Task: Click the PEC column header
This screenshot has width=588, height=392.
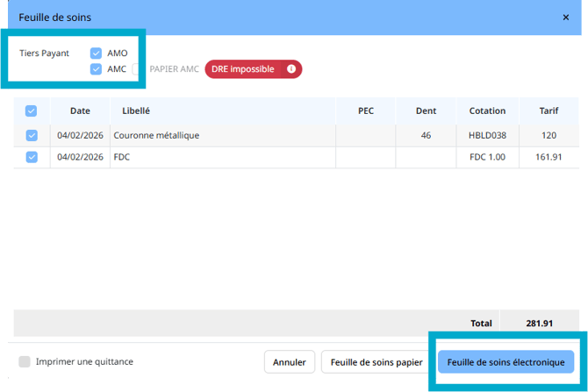Action: [x=366, y=111]
